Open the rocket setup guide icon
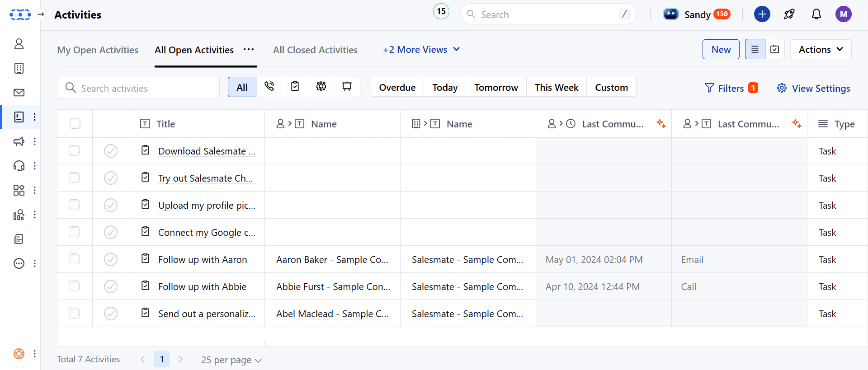The image size is (868, 370). click(789, 14)
